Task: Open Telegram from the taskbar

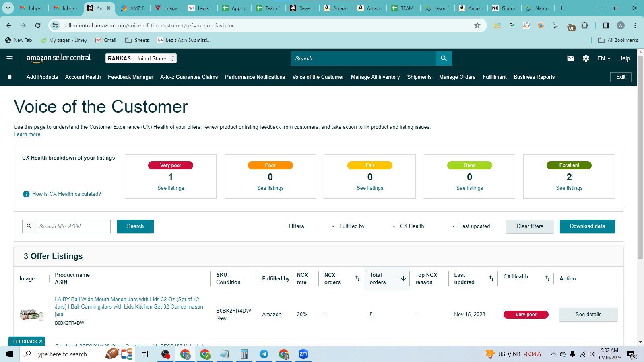Action: coord(264,354)
